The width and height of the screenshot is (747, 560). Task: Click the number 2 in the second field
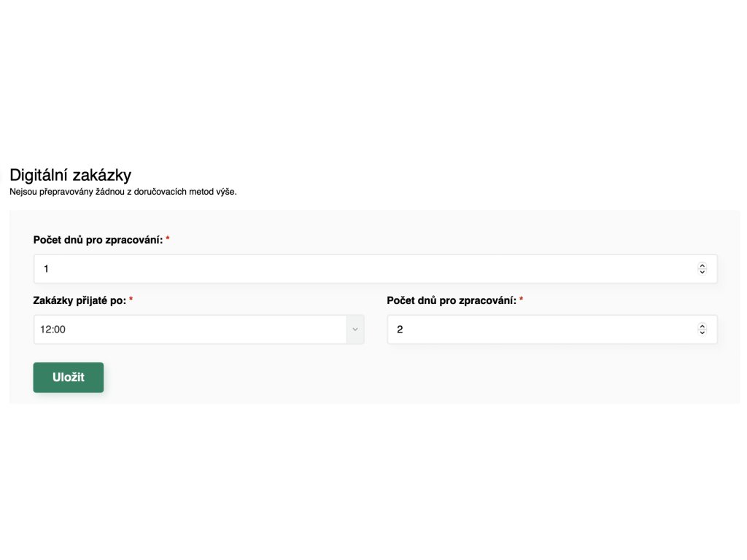coord(400,330)
